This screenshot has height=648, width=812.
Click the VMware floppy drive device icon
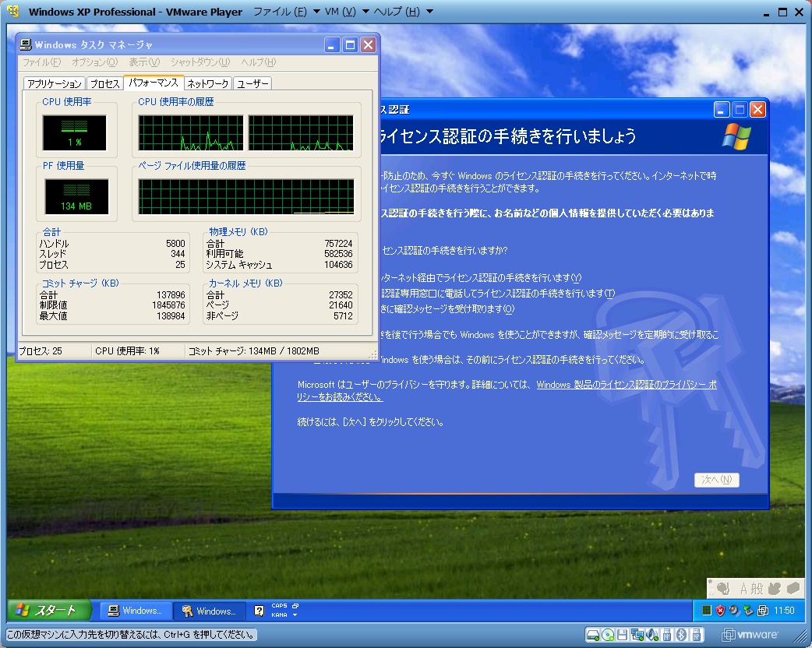(623, 635)
